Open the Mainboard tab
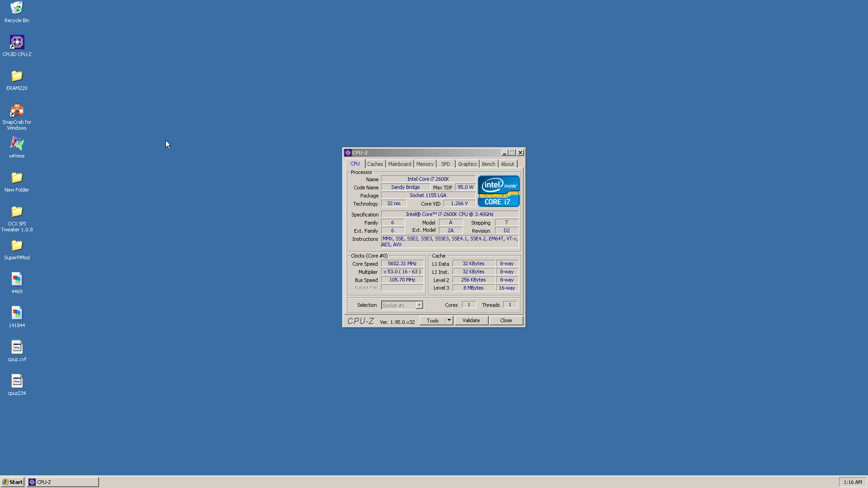 (x=400, y=164)
